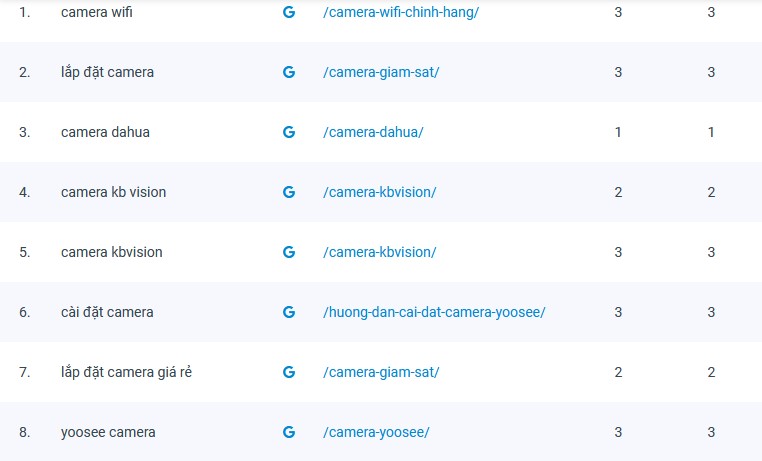This screenshot has width=762, height=461.
Task: Select the keyword 'lắp đặt camera giá rẻ'
Action: tap(126, 372)
